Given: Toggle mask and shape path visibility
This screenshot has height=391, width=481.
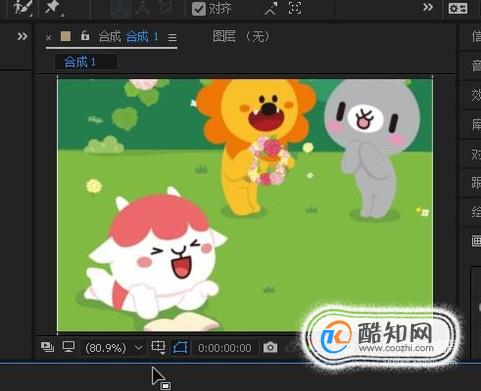Looking at the screenshot, I should [x=180, y=347].
